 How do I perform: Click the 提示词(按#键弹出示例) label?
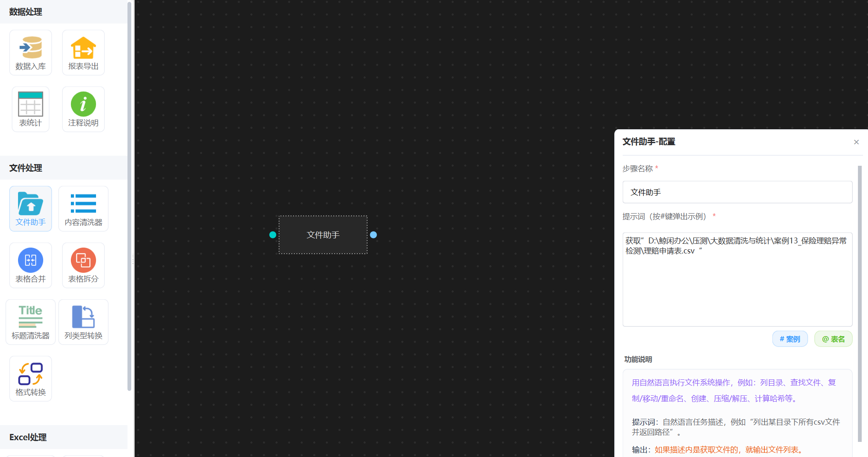coord(666,217)
